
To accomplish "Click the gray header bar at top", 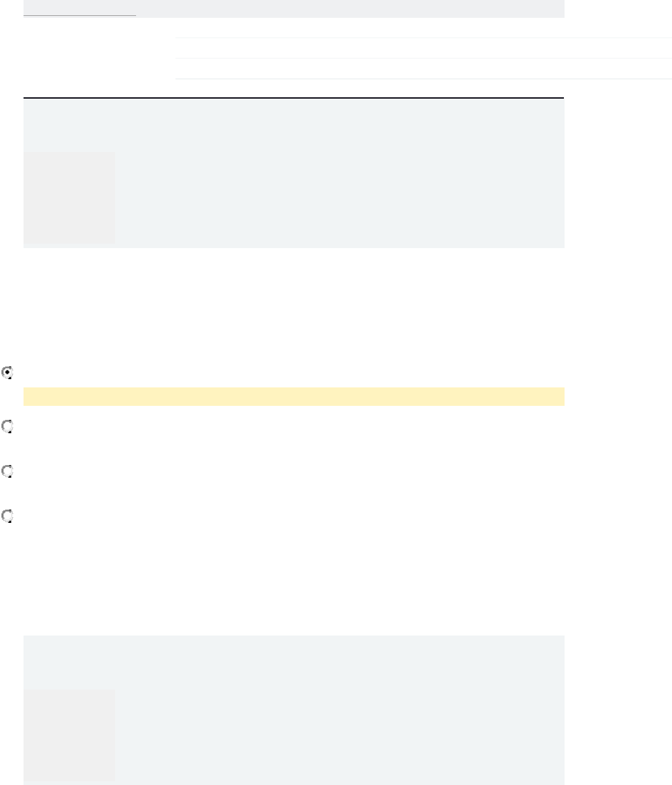I will click(350, 8).
